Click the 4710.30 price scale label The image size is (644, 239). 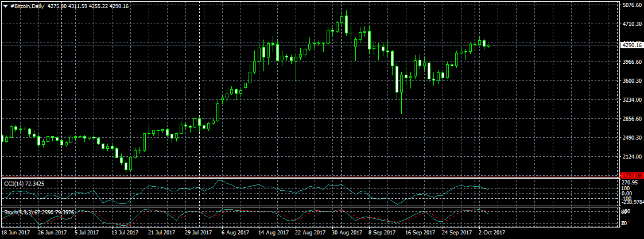point(631,24)
